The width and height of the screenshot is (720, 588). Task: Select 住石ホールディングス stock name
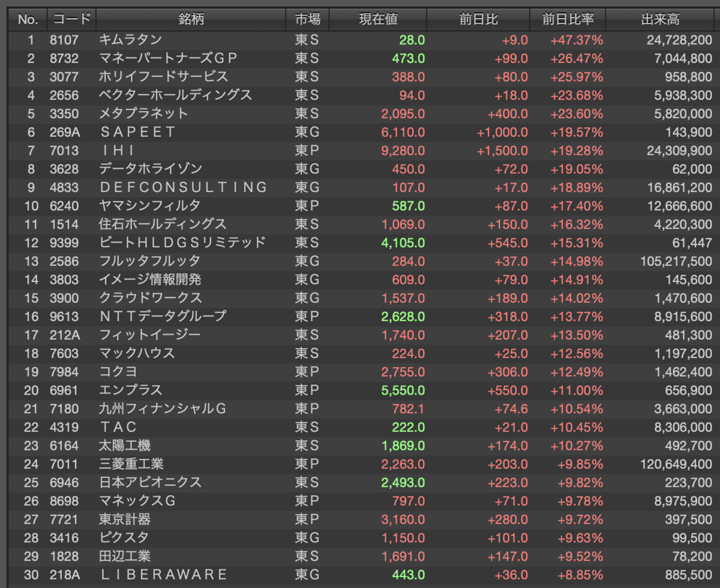pos(163,224)
